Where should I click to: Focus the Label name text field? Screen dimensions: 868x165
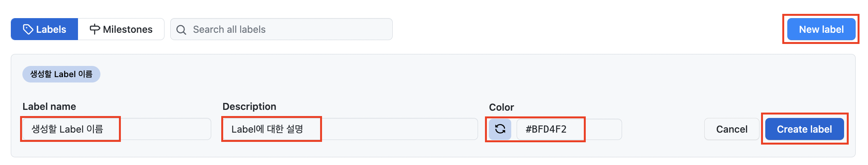[117, 129]
